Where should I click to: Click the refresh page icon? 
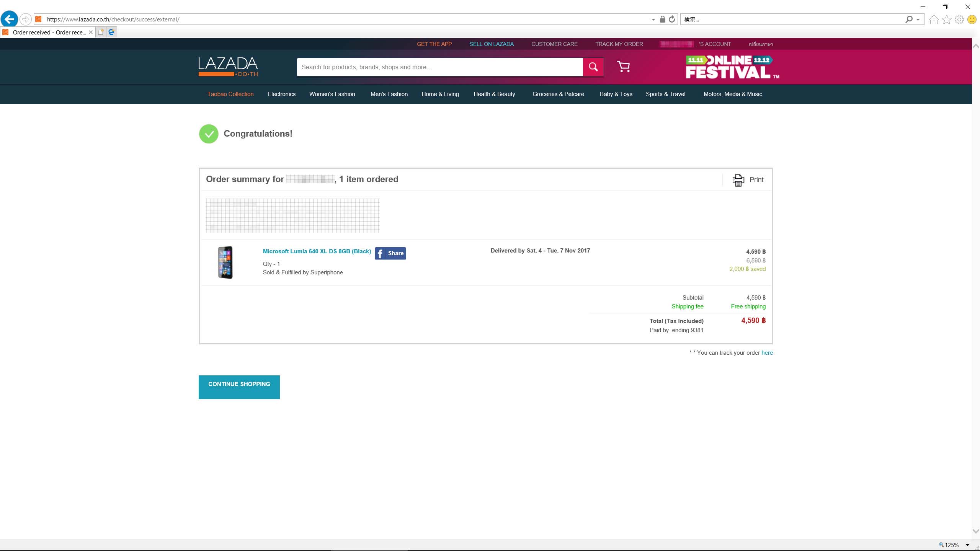pos(672,20)
